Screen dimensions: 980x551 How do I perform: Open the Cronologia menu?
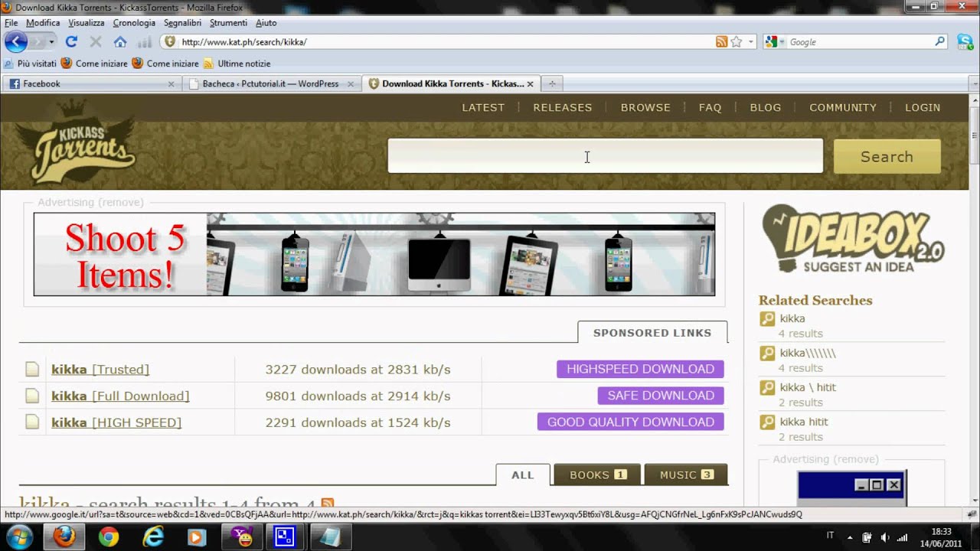[134, 23]
